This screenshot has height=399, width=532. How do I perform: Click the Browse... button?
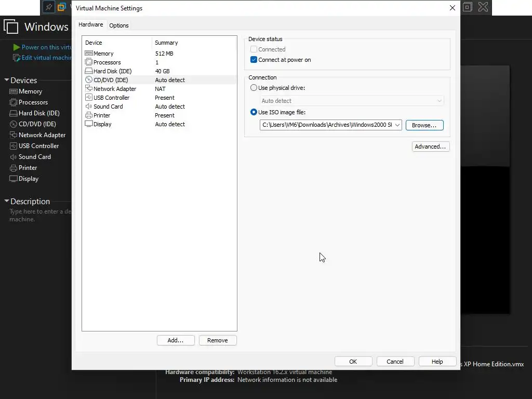424,125
